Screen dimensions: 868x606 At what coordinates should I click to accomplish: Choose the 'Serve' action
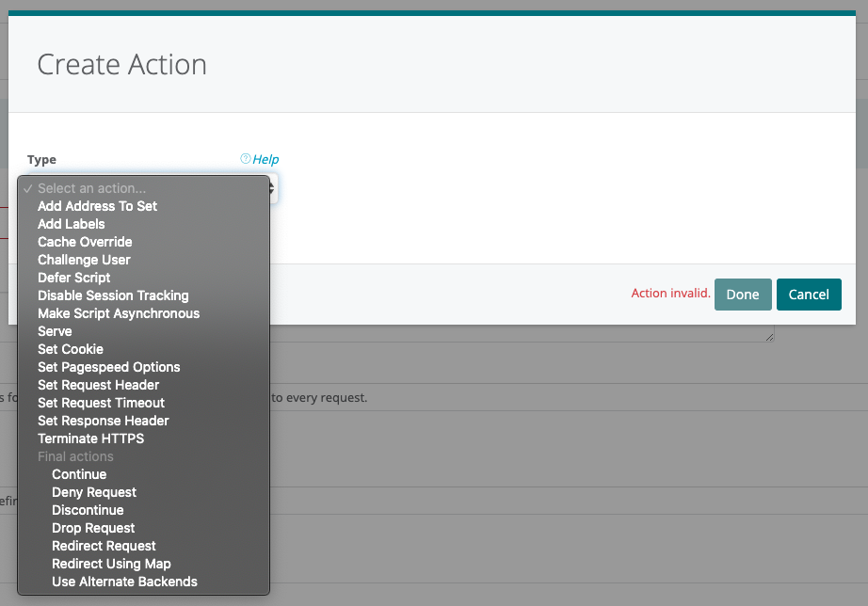[x=55, y=331]
